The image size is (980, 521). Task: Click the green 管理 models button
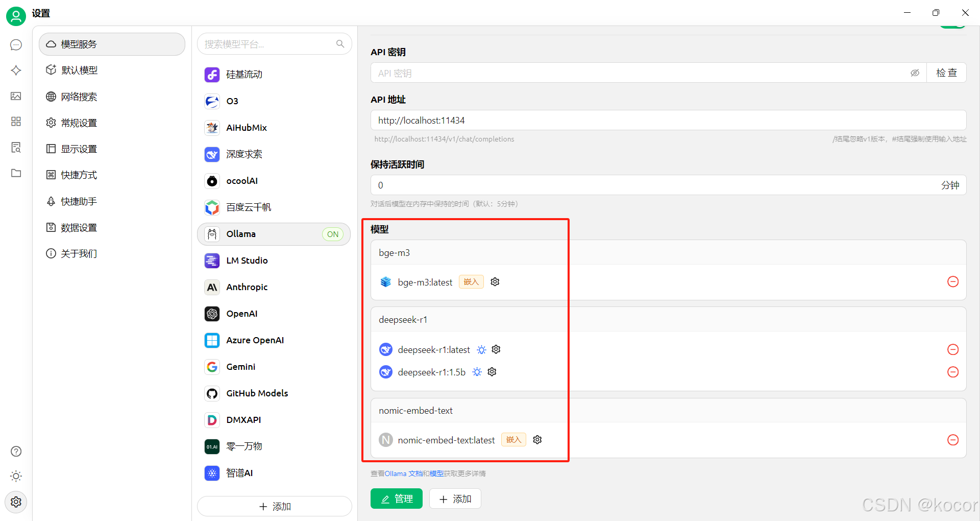coord(397,499)
